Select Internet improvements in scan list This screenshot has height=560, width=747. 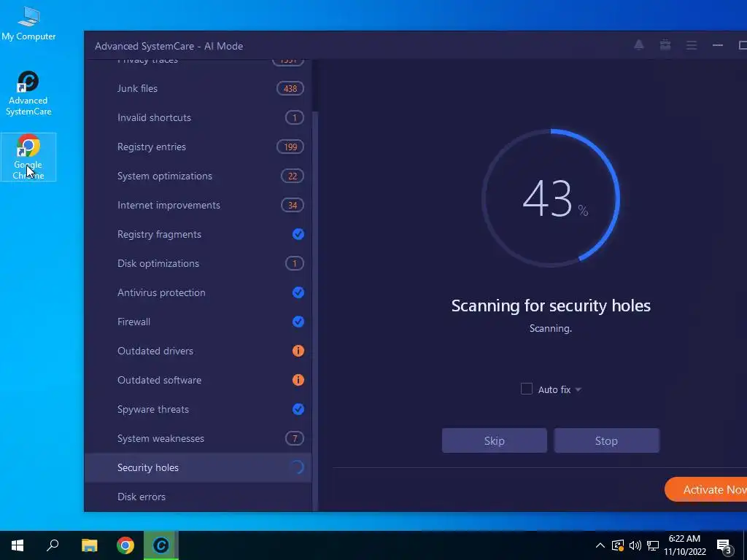pyautogui.click(x=198, y=205)
